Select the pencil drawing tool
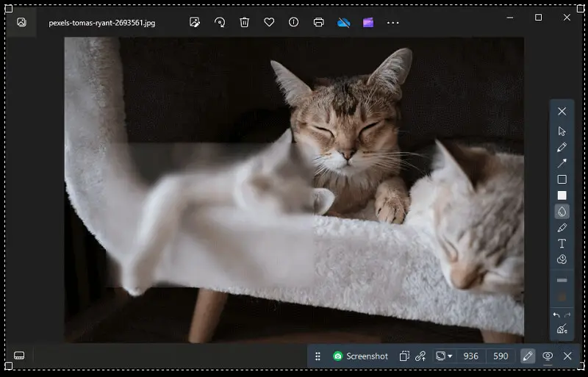The width and height of the screenshot is (588, 377). [x=562, y=147]
